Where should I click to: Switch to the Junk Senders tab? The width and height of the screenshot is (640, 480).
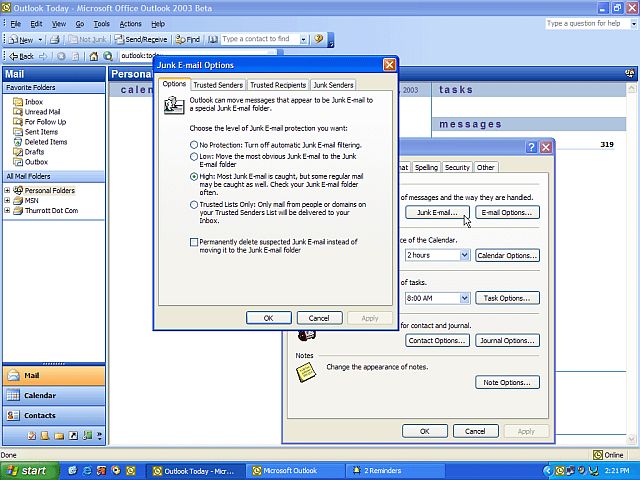(333, 85)
